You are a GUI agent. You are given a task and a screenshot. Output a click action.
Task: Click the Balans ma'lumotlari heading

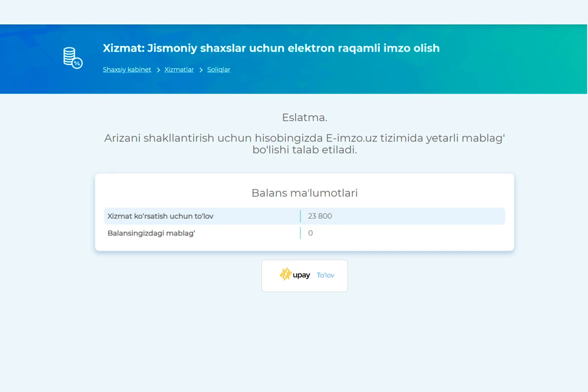coord(304,193)
